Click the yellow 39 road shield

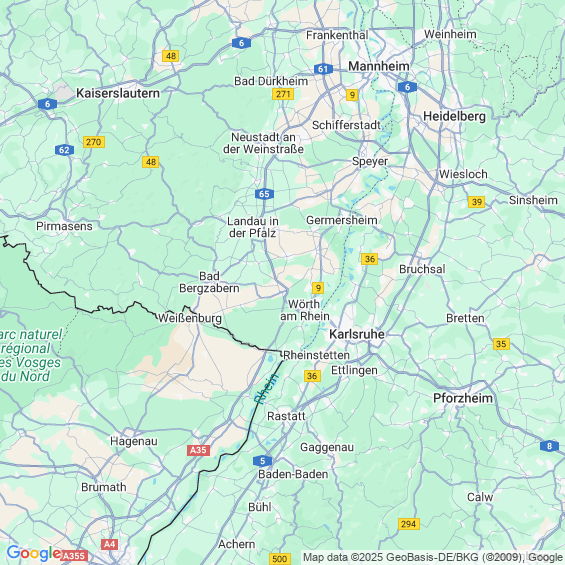click(476, 202)
